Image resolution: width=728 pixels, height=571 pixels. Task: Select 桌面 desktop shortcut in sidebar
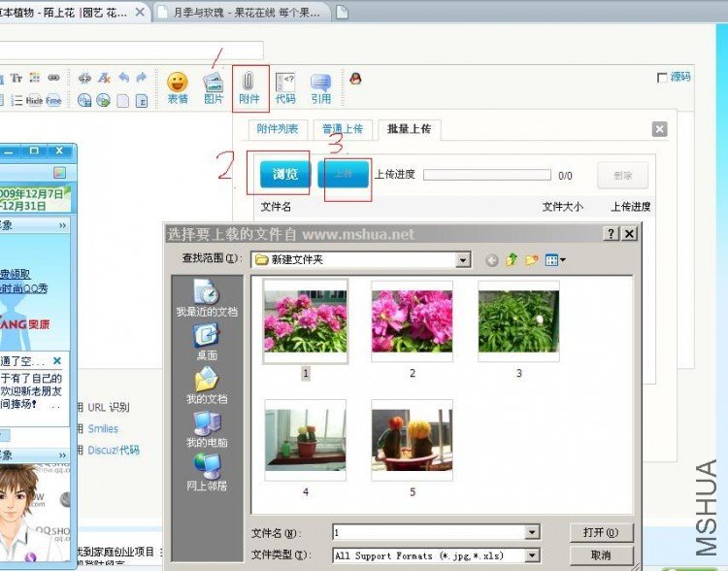207,341
